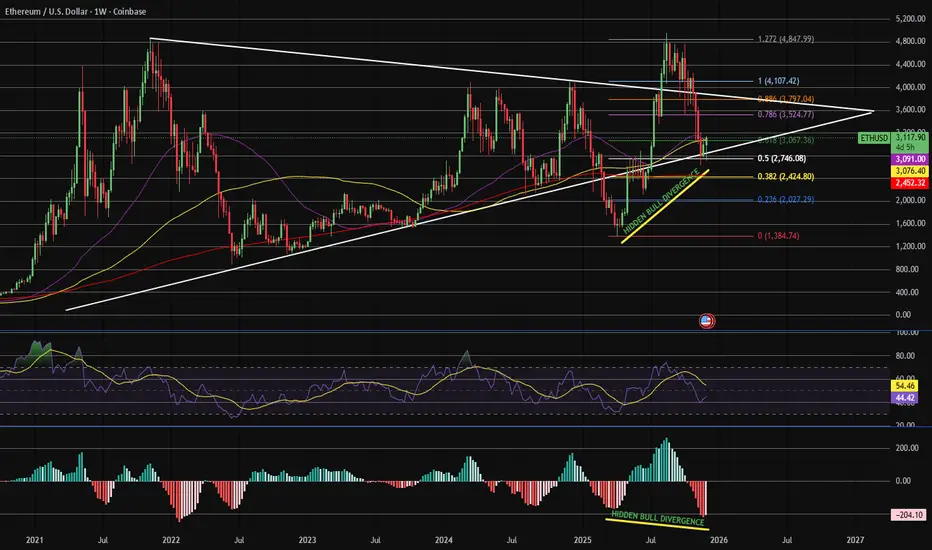Click the 3,600.00 price axis label

coord(910,110)
